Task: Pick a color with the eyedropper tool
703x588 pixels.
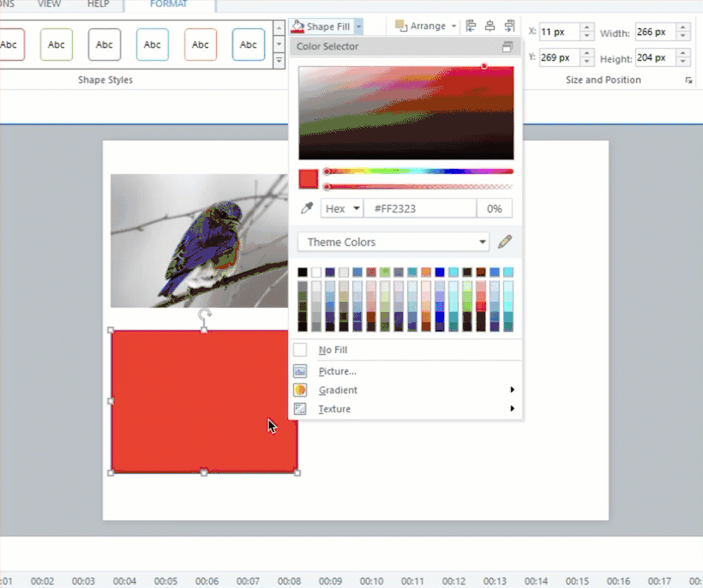Action: 306,208
